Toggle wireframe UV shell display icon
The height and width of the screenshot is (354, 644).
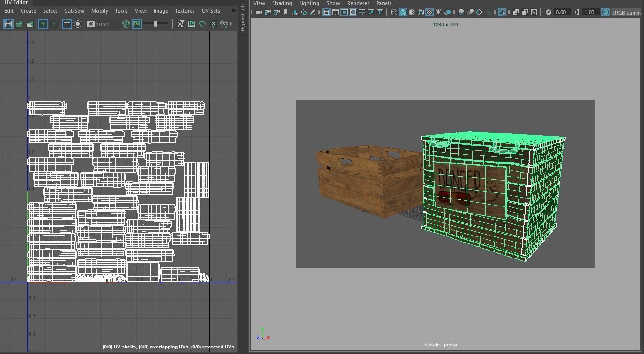(x=8, y=24)
